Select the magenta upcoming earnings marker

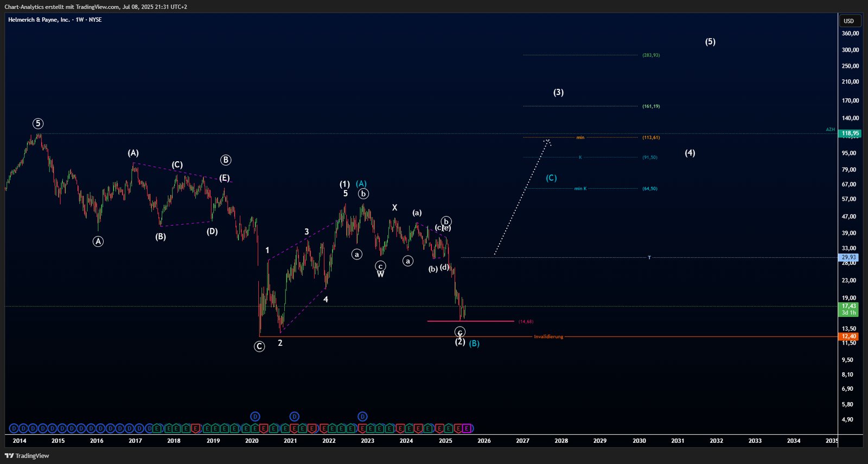pyautogui.click(x=467, y=429)
